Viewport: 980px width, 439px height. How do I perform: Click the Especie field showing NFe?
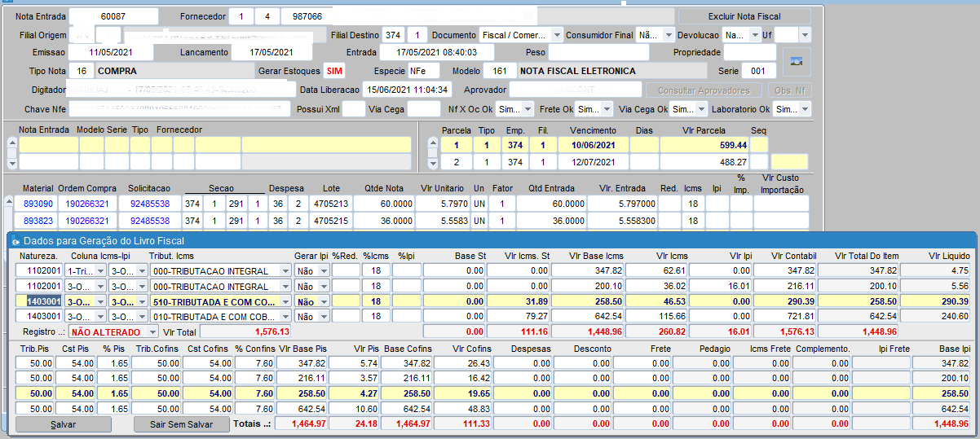(x=424, y=71)
